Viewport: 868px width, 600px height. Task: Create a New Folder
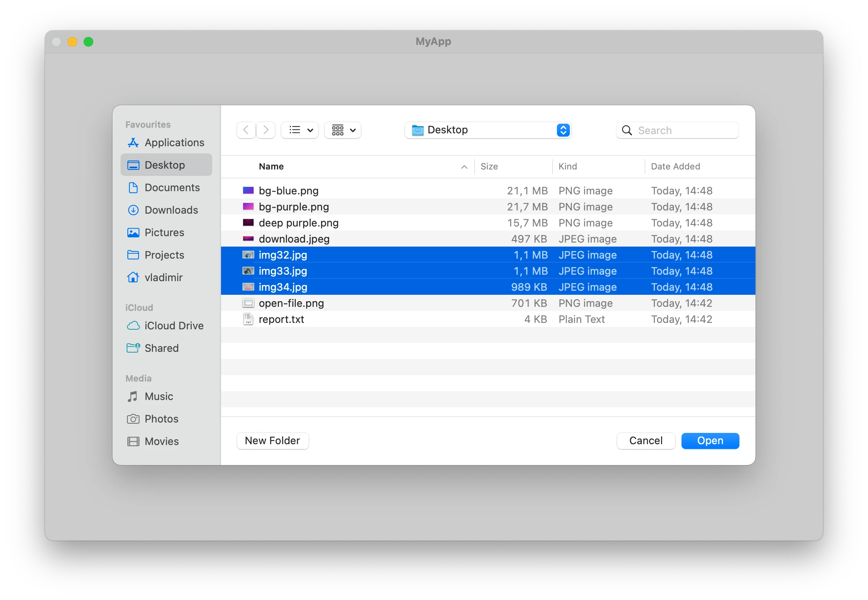coord(272,441)
